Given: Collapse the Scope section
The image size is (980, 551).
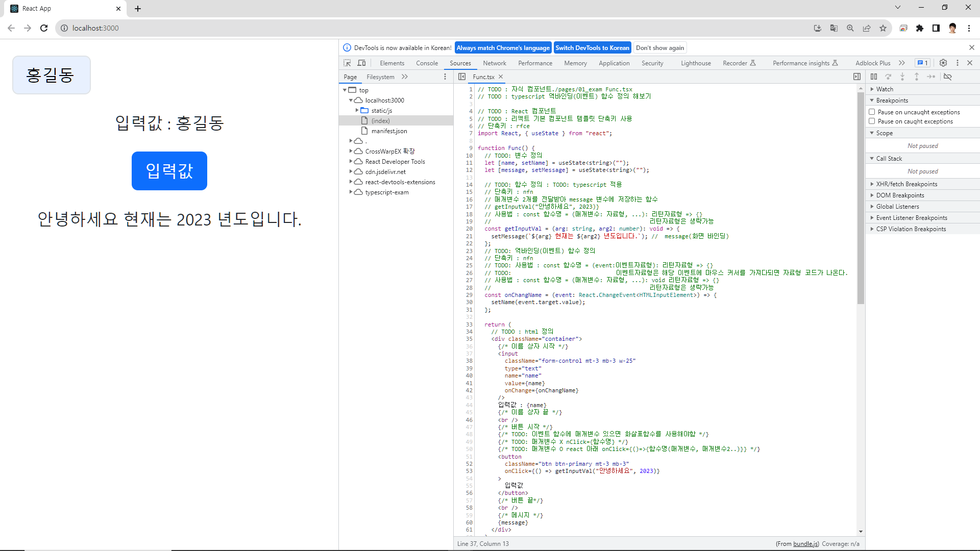Looking at the screenshot, I should 922,133.
